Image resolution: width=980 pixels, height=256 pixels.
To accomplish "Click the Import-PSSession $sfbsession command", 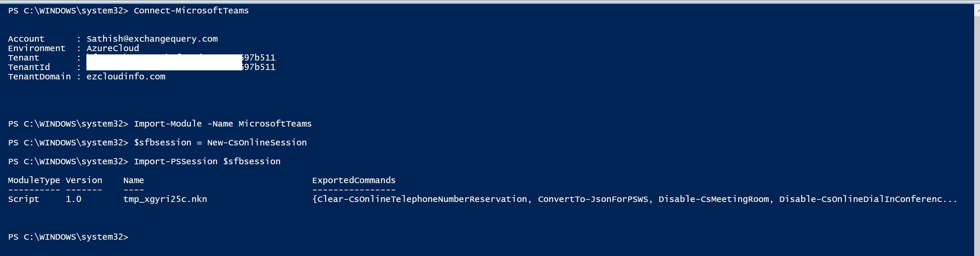I will click(x=207, y=161).
